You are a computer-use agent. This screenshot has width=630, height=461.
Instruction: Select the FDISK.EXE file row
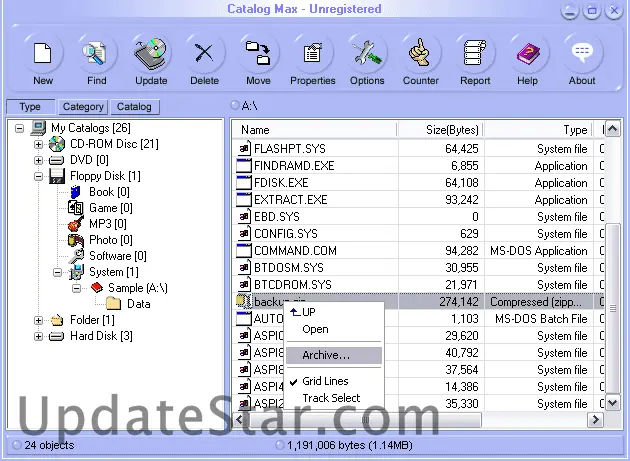(418, 183)
